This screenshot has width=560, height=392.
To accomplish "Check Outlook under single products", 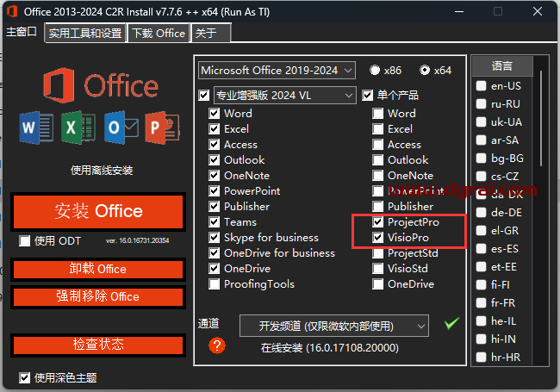I will (x=377, y=160).
